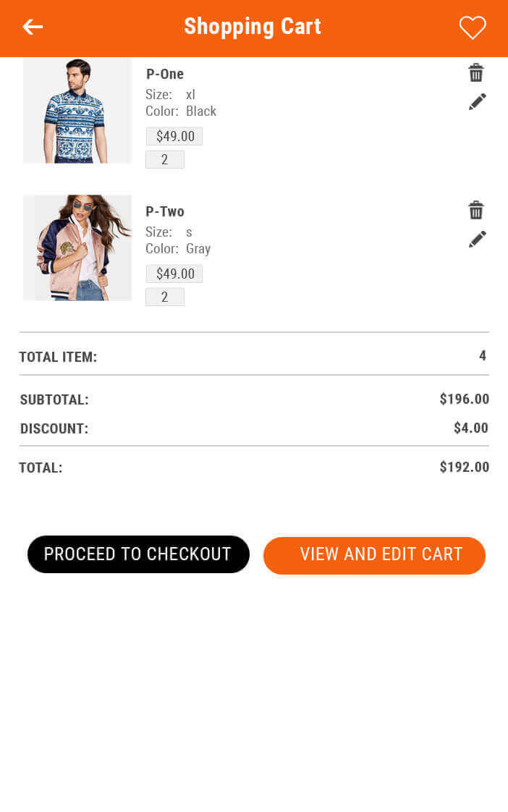Select the P-One product title
508x812 pixels.
(165, 74)
